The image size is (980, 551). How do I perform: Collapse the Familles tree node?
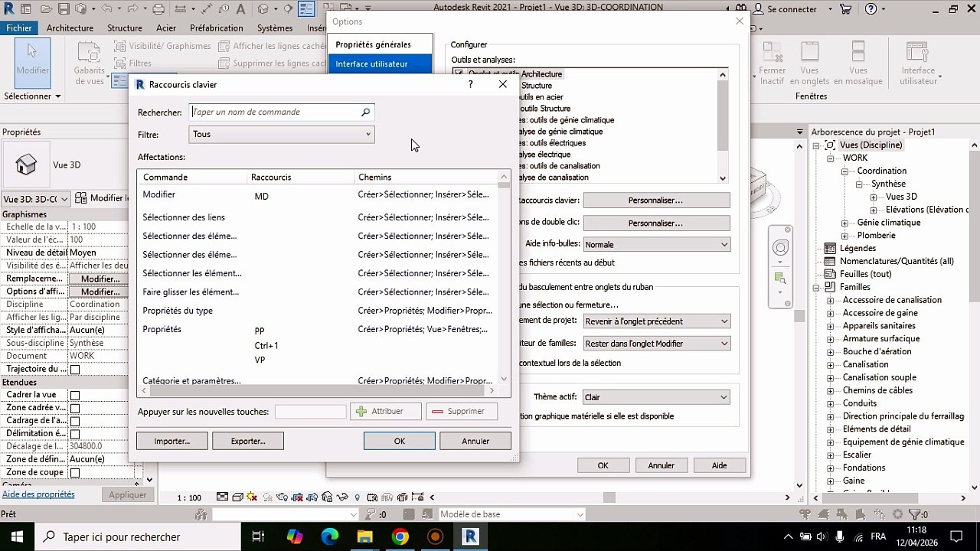tap(817, 287)
